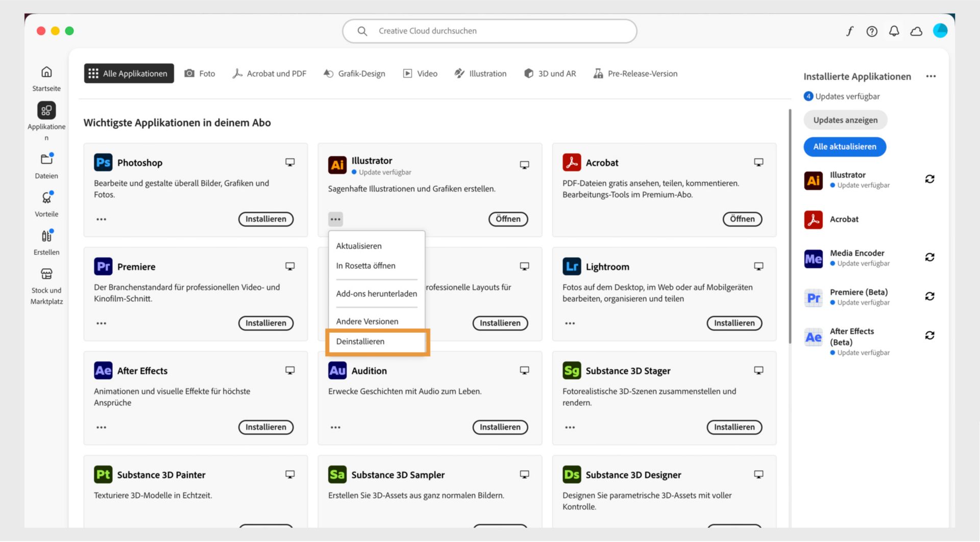Choose Deinstallieren from the menu
The height and width of the screenshot is (542, 980).
pyautogui.click(x=377, y=341)
